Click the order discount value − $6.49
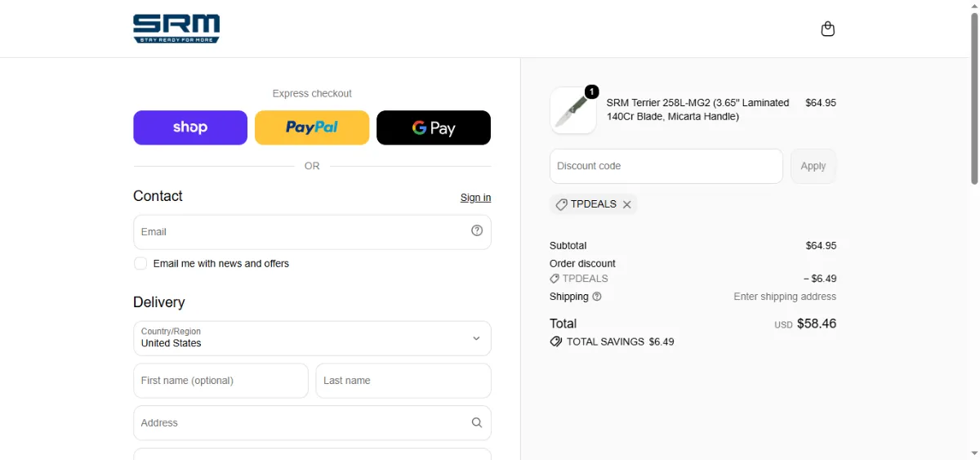Image resolution: width=980 pixels, height=460 pixels. pos(820,279)
